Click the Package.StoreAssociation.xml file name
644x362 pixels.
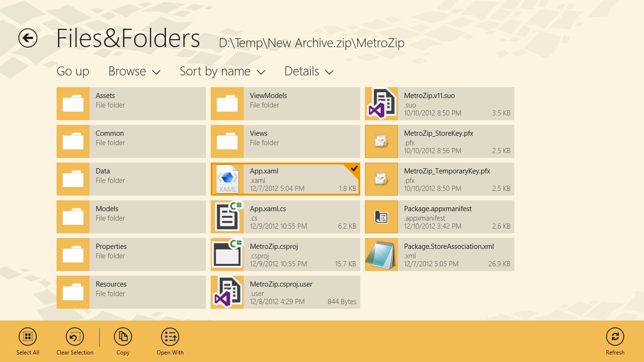click(449, 247)
